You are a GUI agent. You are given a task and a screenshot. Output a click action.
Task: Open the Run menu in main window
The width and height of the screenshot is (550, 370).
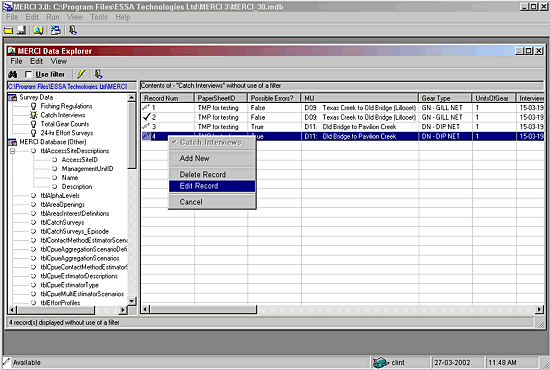[53, 17]
